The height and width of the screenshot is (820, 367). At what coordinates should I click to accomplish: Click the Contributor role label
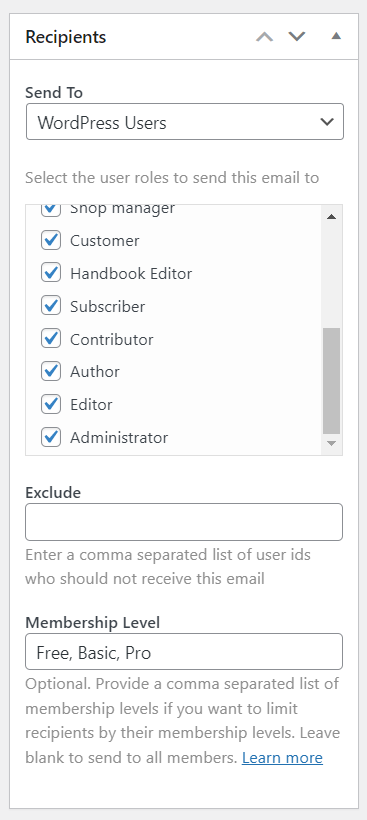(112, 339)
